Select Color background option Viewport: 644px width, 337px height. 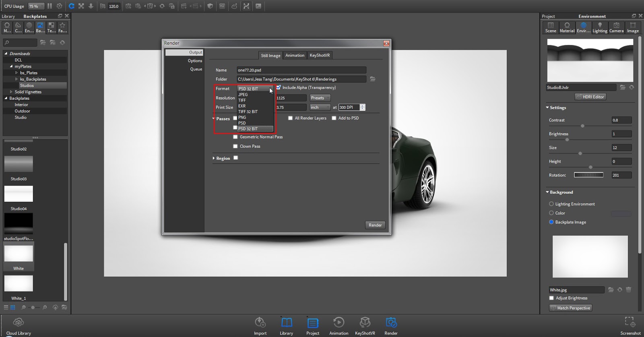(551, 213)
